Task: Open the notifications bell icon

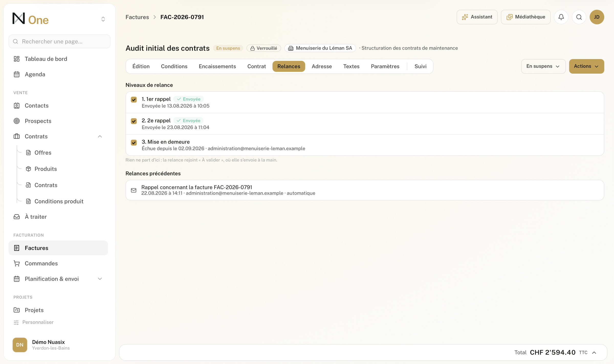Action: coord(561,17)
